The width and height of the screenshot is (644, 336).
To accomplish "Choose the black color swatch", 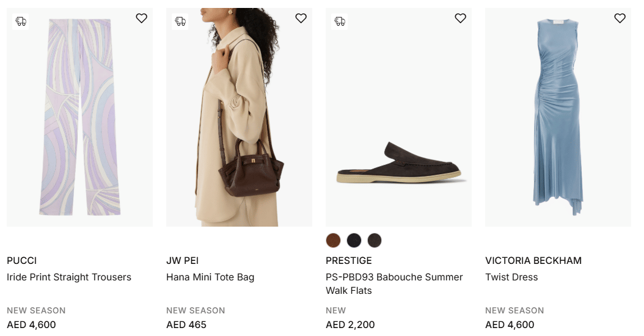I will coord(354,240).
